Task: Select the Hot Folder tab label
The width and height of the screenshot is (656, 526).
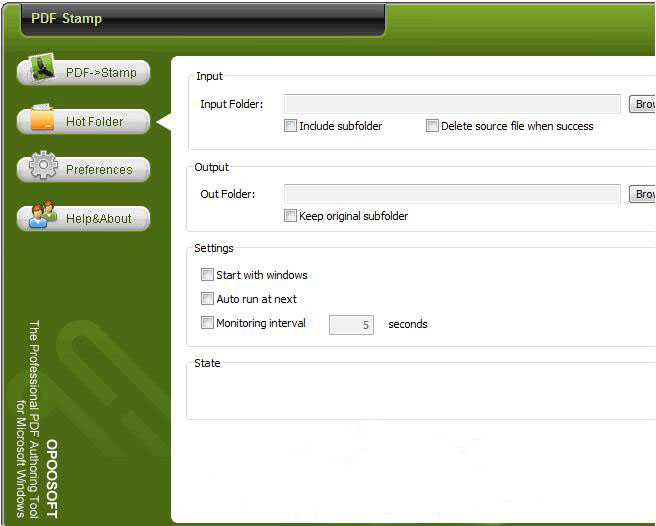Action: click(x=95, y=122)
